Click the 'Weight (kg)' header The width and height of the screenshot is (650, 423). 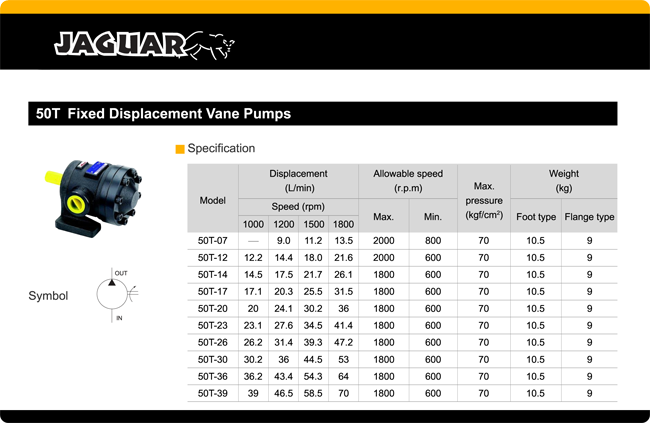pos(564,181)
